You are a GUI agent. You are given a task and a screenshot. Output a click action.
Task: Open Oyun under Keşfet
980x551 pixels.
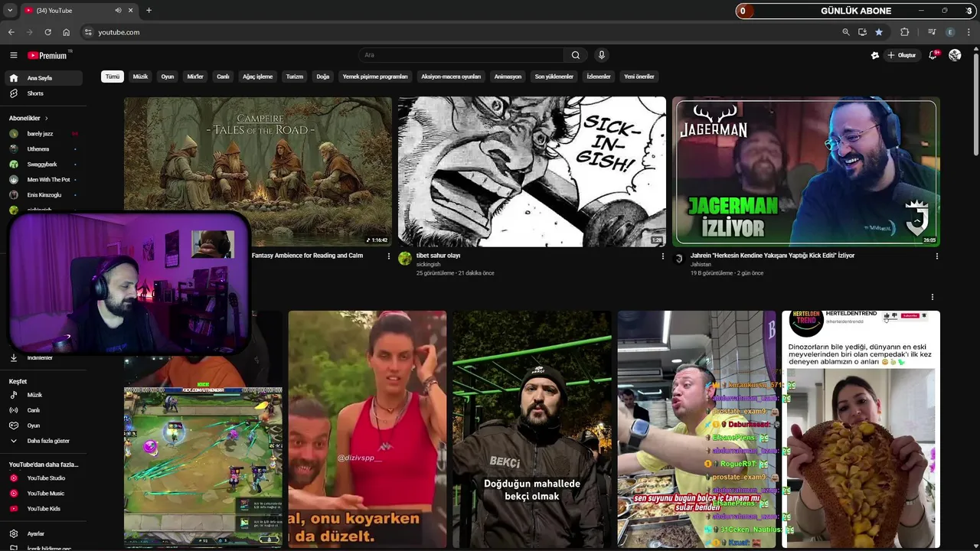coord(45,425)
